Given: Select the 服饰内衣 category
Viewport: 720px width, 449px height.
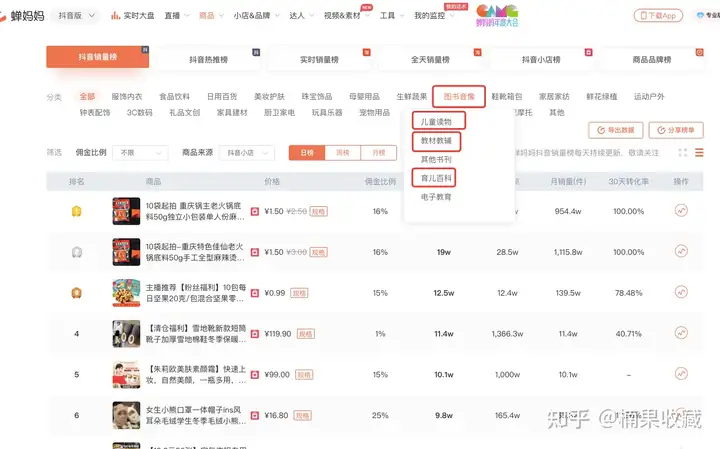Looking at the screenshot, I should click(127, 96).
